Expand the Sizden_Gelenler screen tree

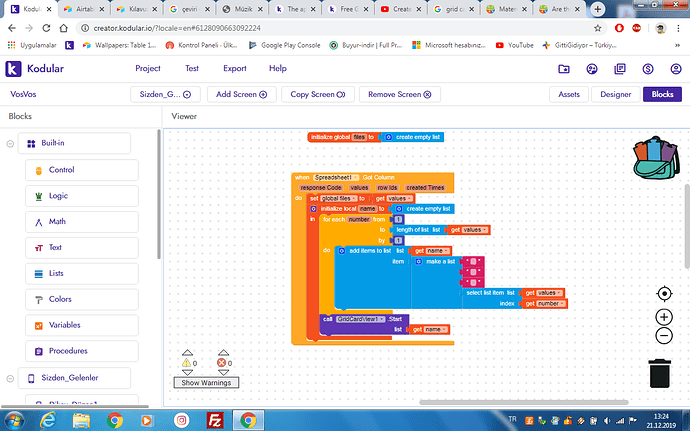[11, 377]
